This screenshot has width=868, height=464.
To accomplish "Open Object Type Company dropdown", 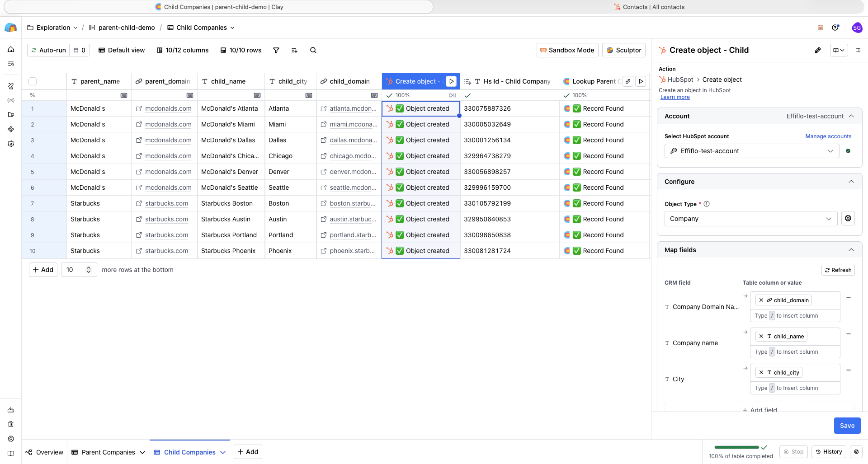I will 751,219.
